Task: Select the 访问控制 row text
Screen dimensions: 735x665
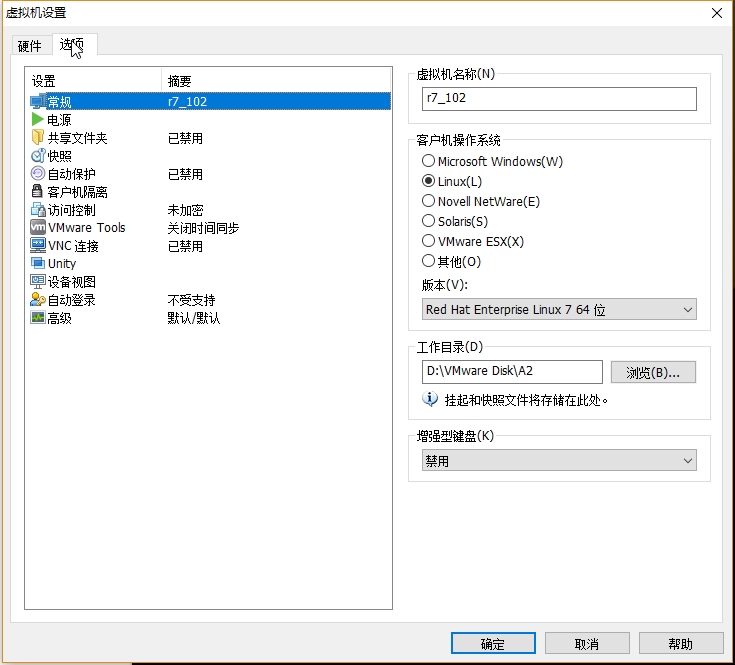Action: (72, 210)
